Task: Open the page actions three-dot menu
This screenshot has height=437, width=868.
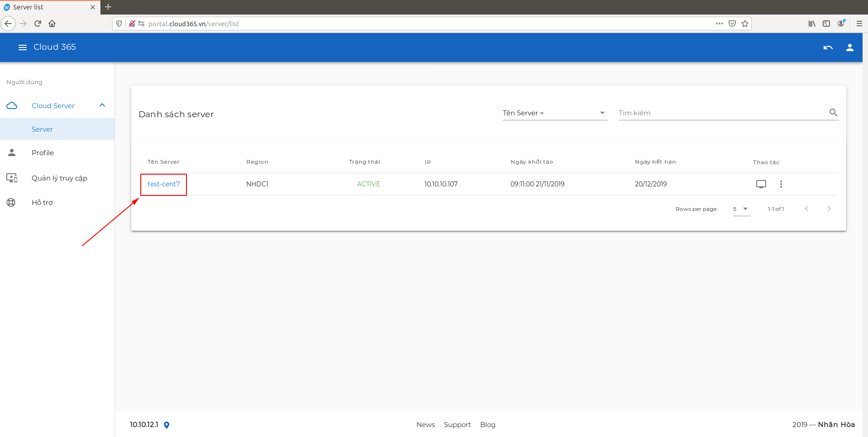Action: (x=720, y=24)
